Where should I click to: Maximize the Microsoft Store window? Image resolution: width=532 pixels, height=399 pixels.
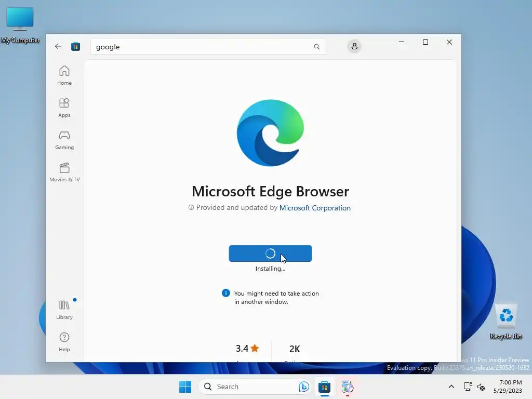(x=425, y=42)
